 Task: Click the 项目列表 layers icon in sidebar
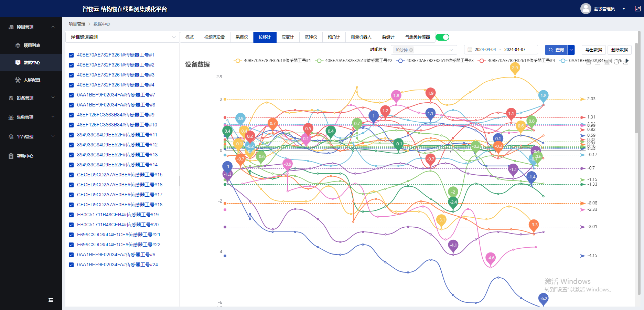click(x=18, y=45)
